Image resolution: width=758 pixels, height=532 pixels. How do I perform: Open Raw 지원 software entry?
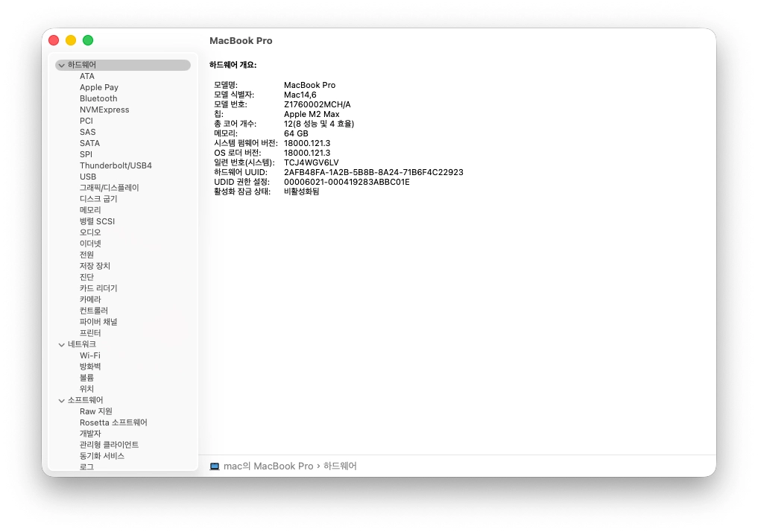pyautogui.click(x=95, y=411)
